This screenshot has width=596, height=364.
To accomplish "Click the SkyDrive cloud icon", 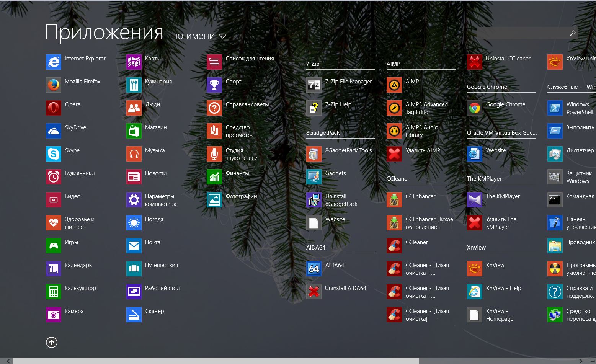I will [x=54, y=131].
